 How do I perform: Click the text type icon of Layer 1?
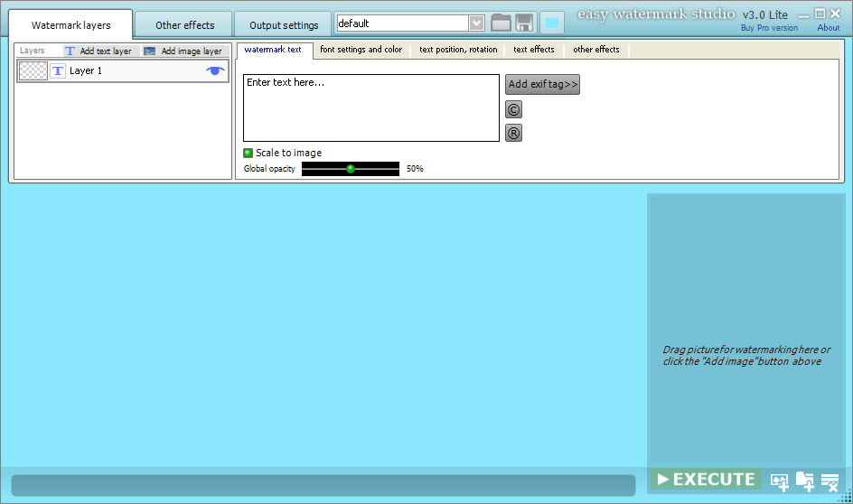tap(58, 70)
